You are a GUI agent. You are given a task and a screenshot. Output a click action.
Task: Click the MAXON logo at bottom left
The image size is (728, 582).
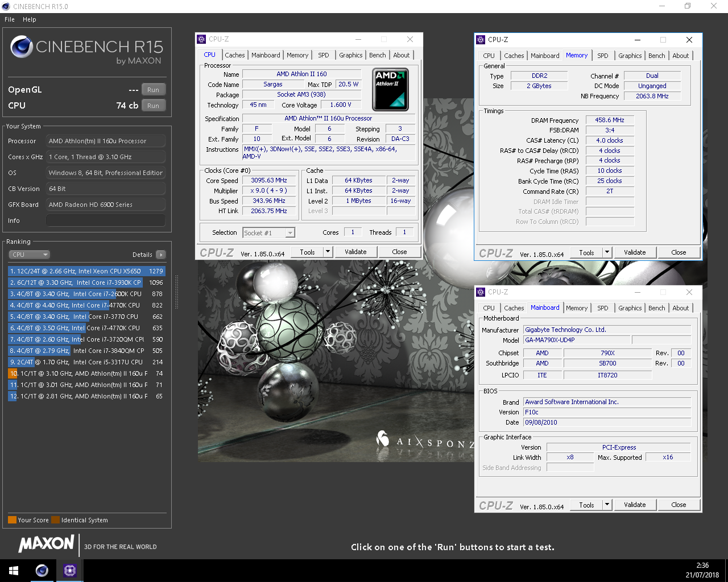(47, 544)
